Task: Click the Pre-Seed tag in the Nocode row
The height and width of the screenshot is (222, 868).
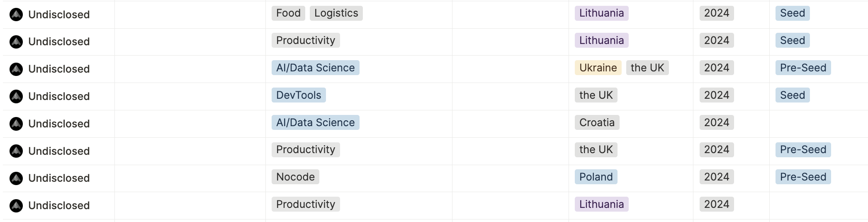Action: coord(803,177)
